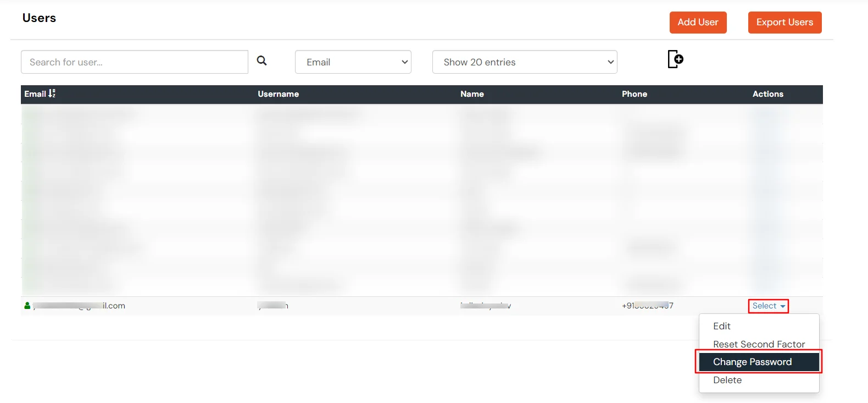Open the Show 20 entries dropdown
868x403 pixels.
pos(525,62)
